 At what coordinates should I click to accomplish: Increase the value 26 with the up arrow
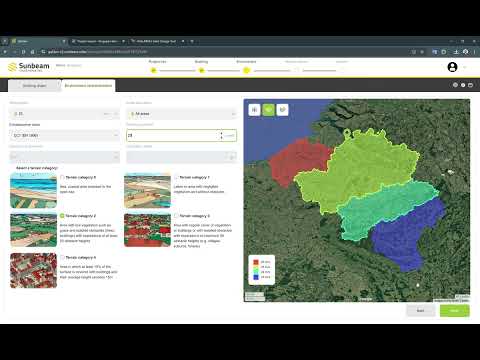pos(221,133)
